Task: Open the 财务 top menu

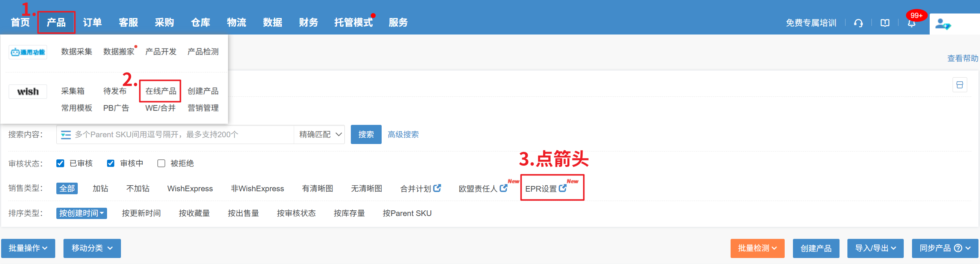Action: point(308,22)
